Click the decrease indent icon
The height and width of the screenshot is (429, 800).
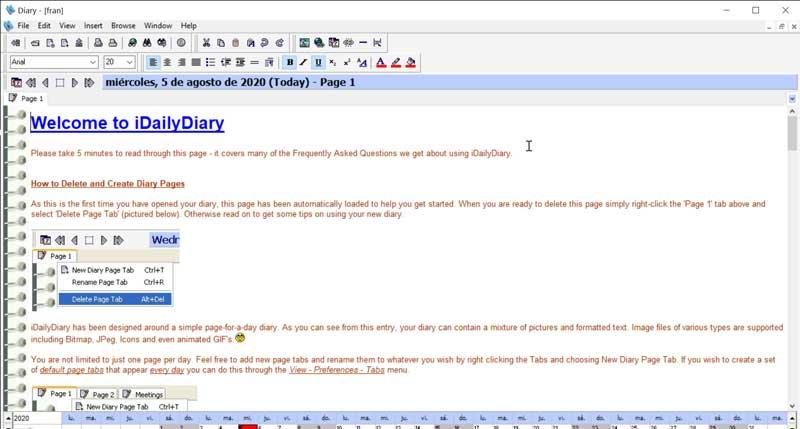pos(226,62)
